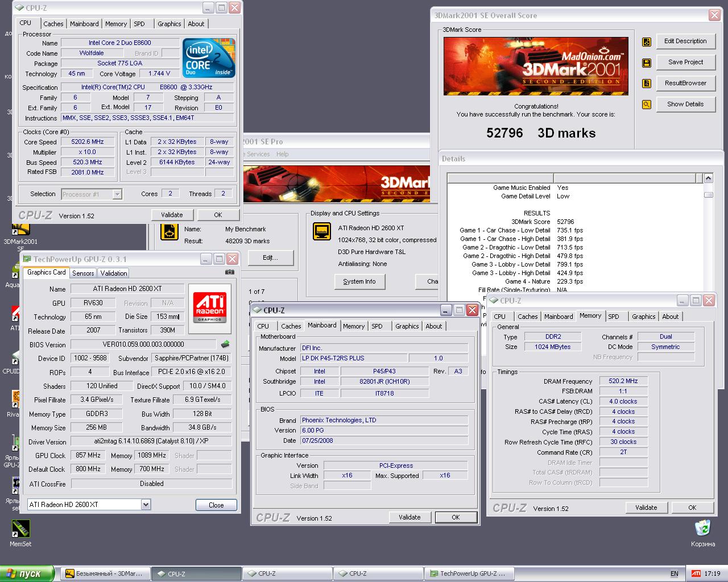
Task: Click the ATI icon in the system tray
Action: pos(696,573)
